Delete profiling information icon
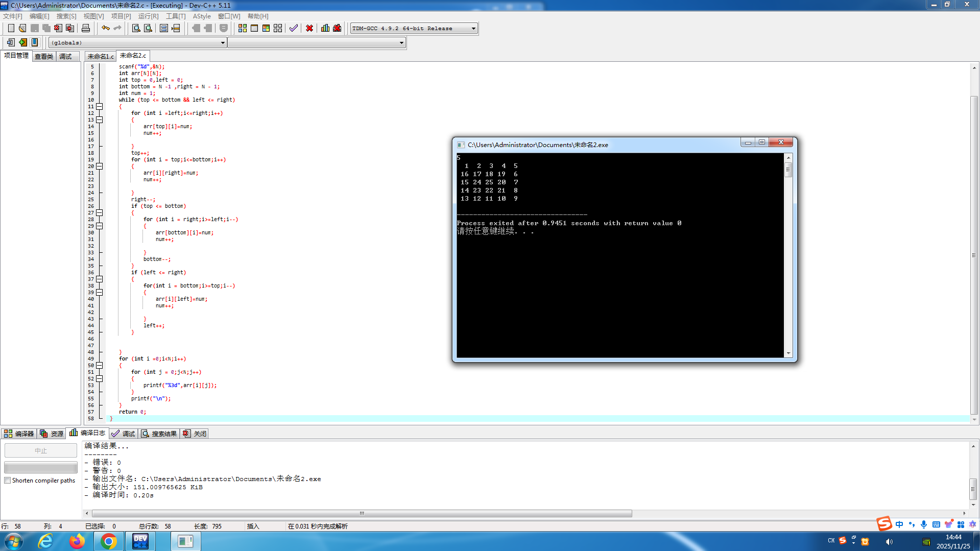The width and height of the screenshot is (980, 551). click(x=337, y=28)
